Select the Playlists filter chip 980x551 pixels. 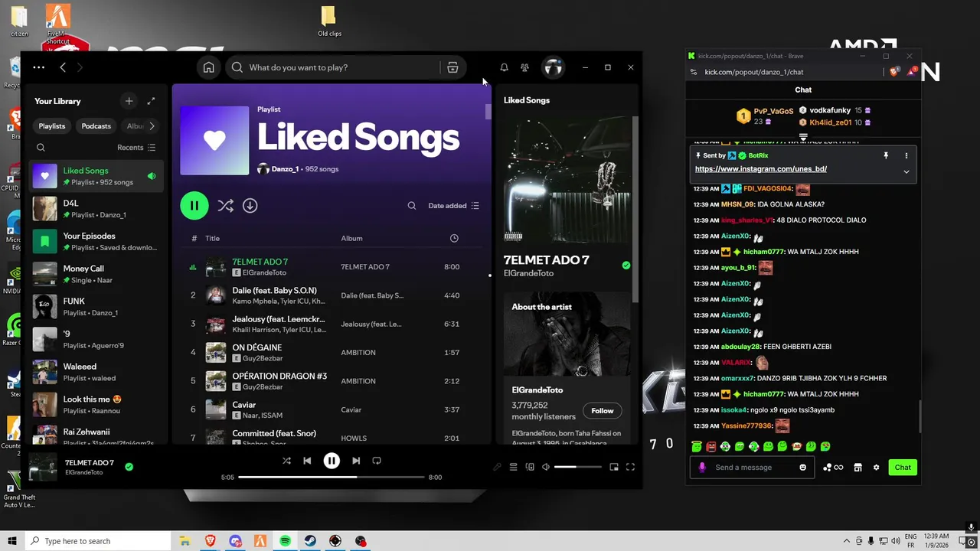tap(52, 126)
